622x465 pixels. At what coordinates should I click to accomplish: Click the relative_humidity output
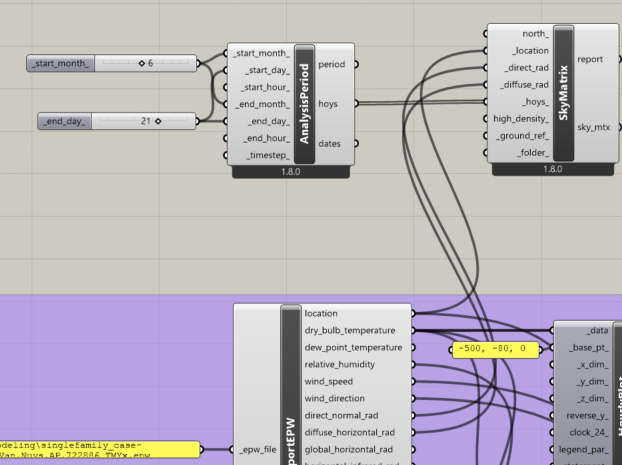340,365
